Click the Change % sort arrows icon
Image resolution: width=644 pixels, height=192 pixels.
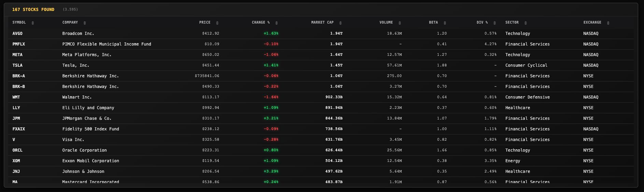276,23
